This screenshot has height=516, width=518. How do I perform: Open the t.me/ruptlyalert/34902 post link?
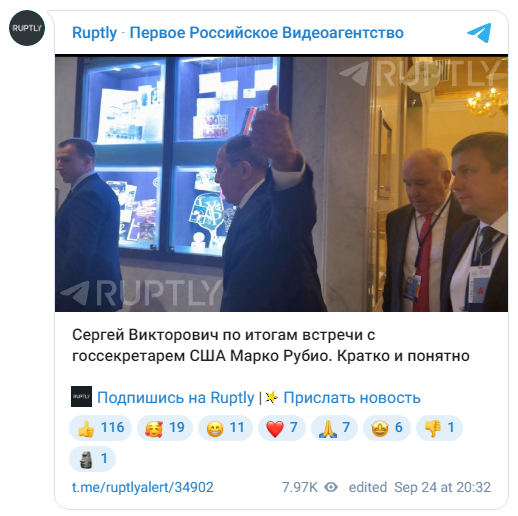click(x=143, y=487)
